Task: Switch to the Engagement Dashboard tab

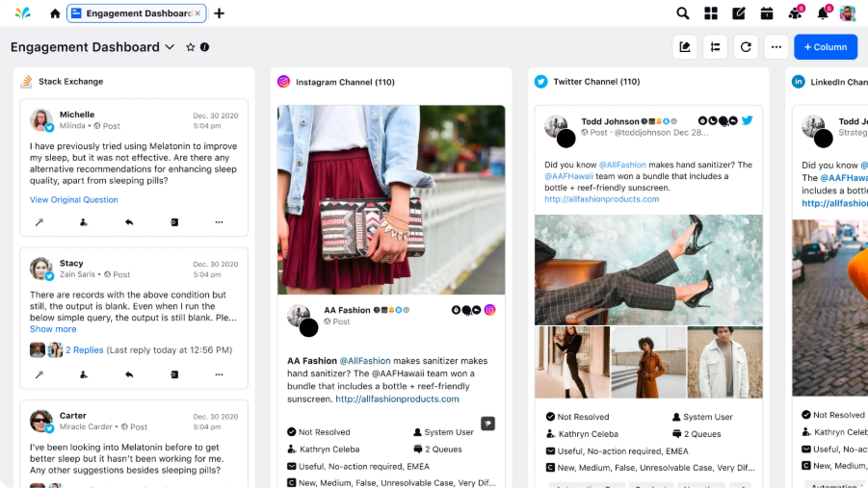Action: pos(136,13)
